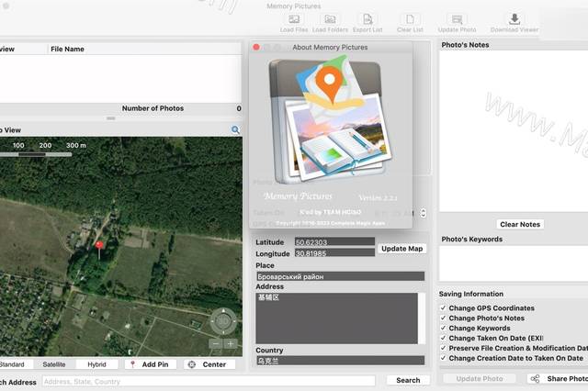Zoom out with the map minus button

[x=215, y=344]
